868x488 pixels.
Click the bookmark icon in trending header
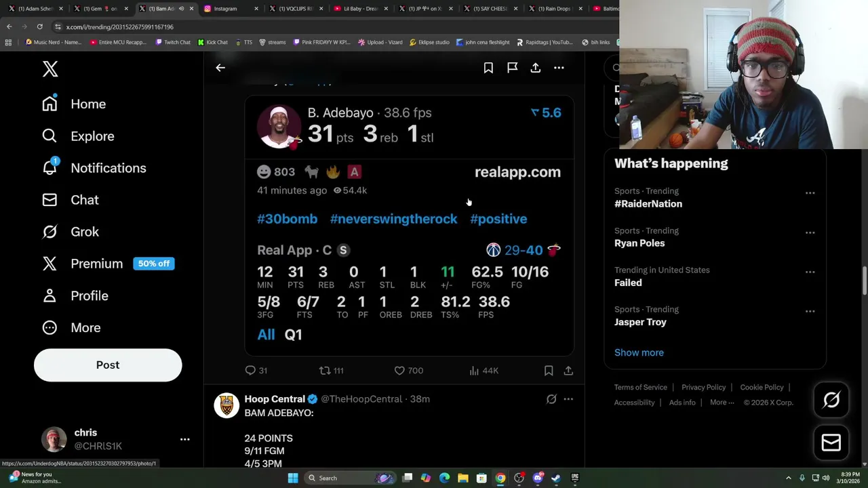coord(488,68)
